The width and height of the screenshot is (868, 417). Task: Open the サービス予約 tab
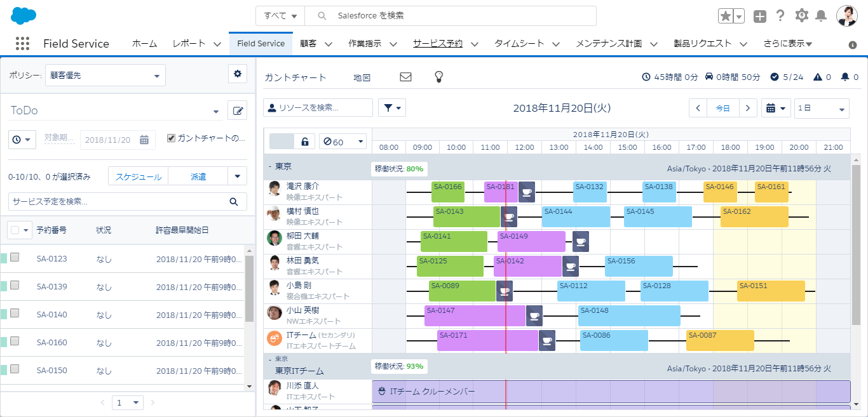(x=438, y=44)
